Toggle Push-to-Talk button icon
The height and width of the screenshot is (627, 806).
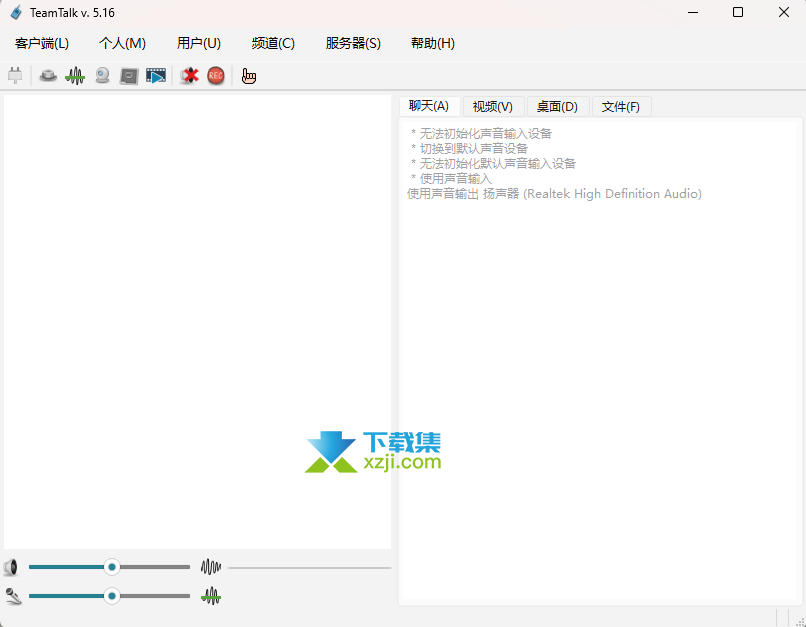point(48,76)
